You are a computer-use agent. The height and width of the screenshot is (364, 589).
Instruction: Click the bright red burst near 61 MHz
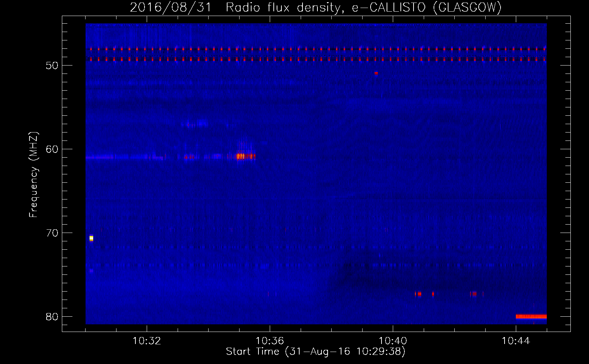[246, 156]
